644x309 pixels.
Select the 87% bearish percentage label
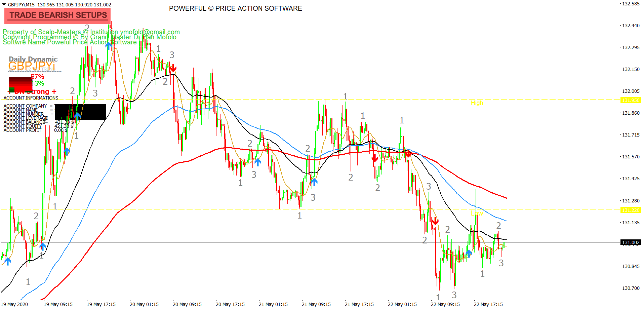(x=38, y=77)
